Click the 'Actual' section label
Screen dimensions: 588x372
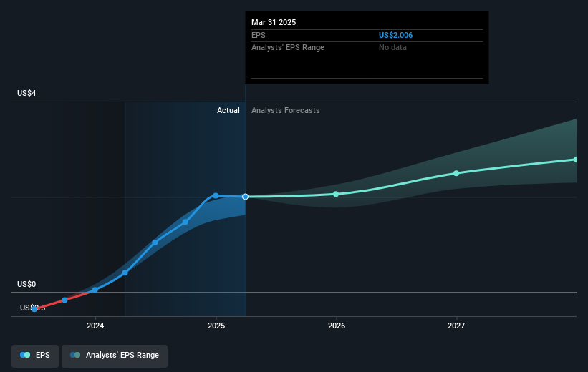pyautogui.click(x=228, y=110)
